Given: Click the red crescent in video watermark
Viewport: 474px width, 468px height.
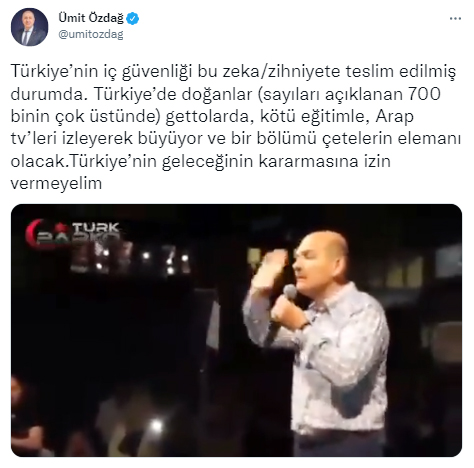Looking at the screenshot, I should click(x=35, y=234).
